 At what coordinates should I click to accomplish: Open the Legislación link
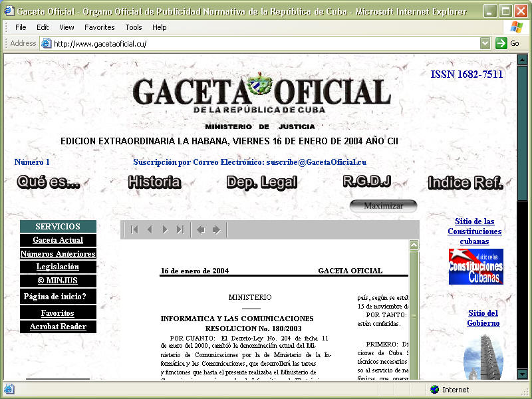58,267
